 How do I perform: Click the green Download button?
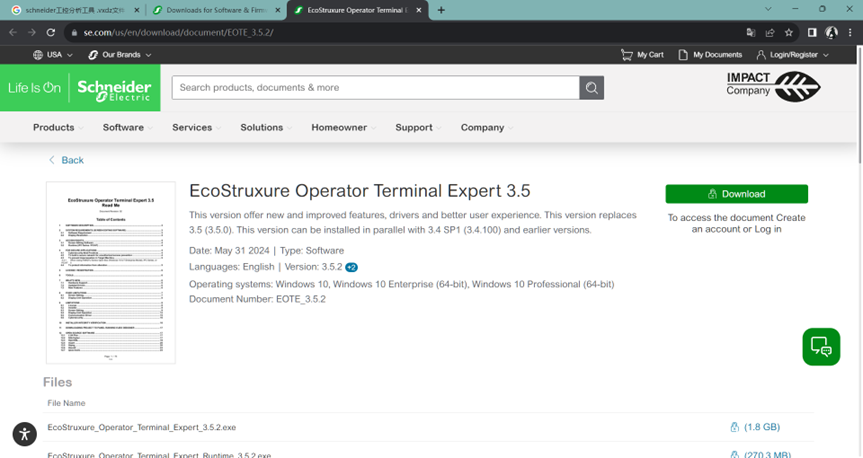736,194
